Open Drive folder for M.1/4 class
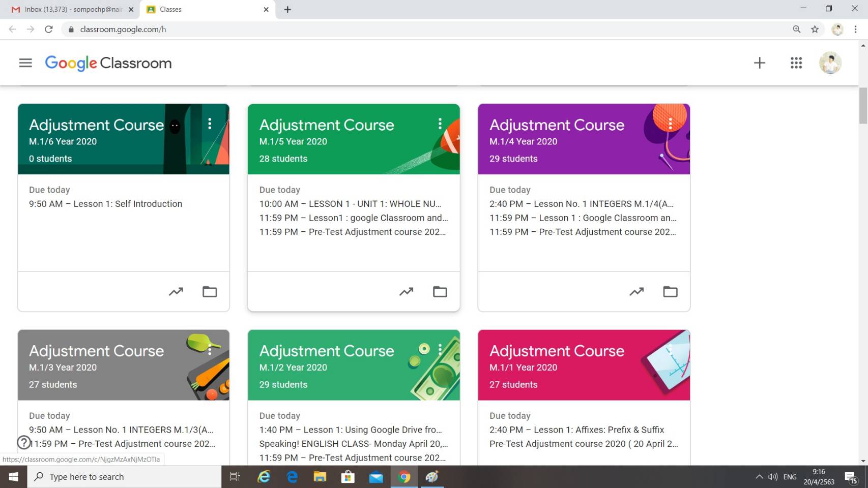Screen dimensions: 868x488 point(670,292)
